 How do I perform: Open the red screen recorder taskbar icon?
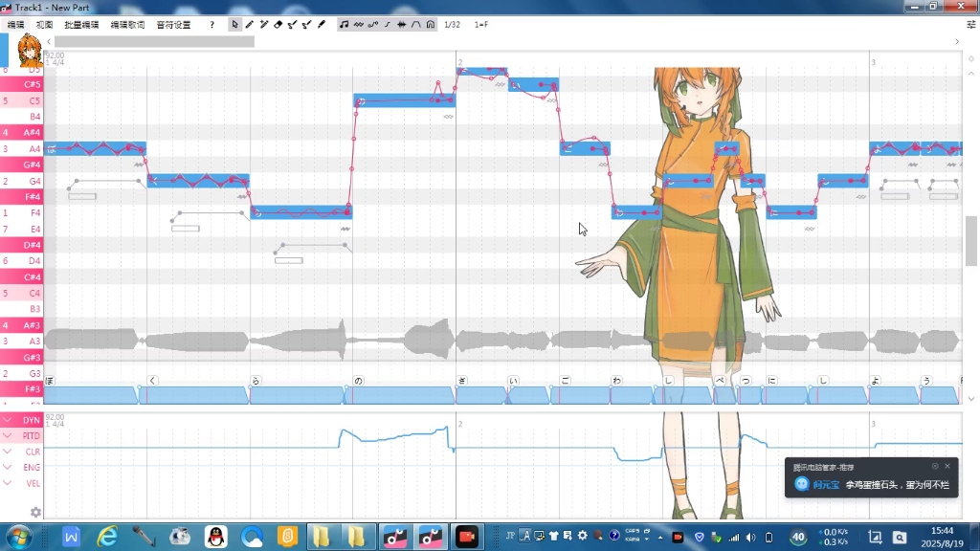coord(467,537)
